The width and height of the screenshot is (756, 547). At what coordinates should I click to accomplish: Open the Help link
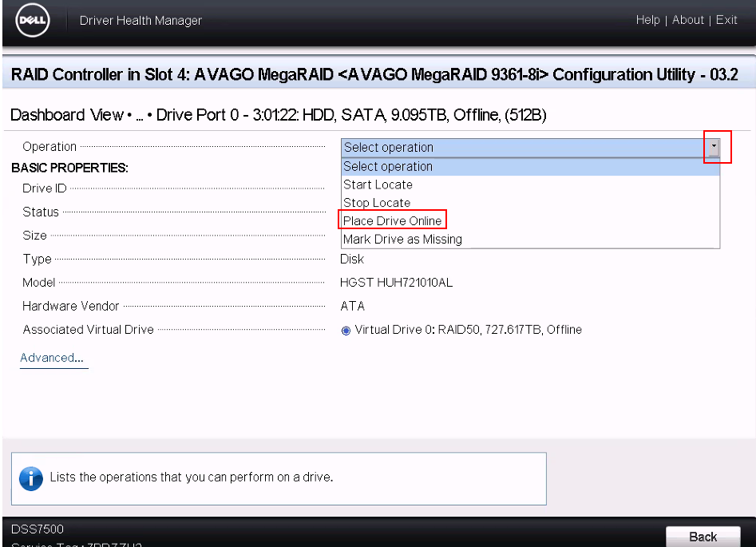647,20
